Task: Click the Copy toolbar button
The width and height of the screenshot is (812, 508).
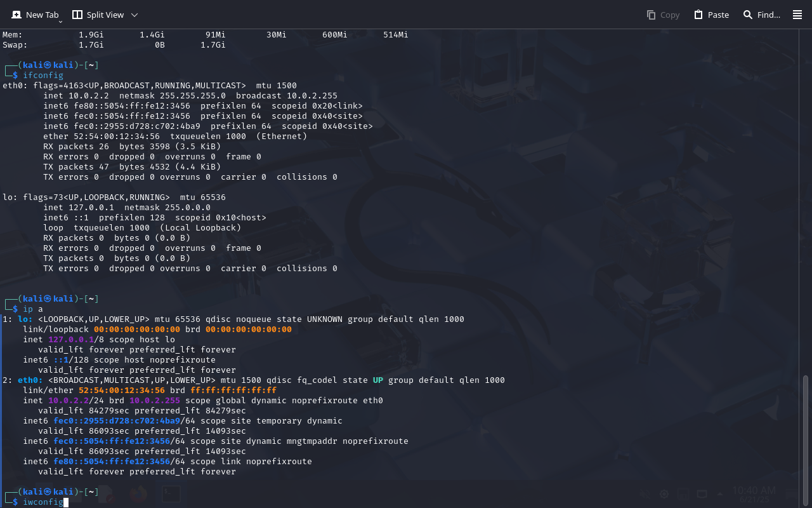Action: [x=663, y=15]
